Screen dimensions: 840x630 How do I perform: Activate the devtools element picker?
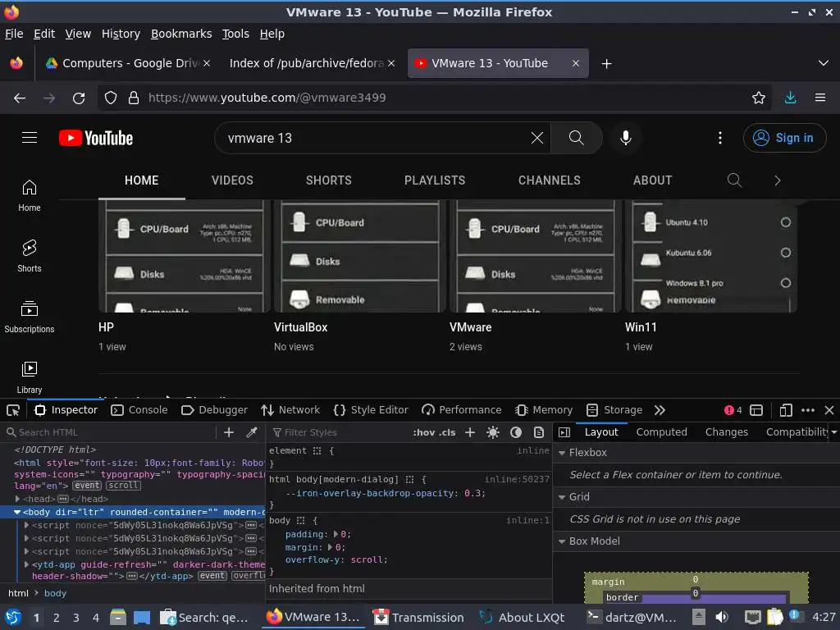[13, 410]
